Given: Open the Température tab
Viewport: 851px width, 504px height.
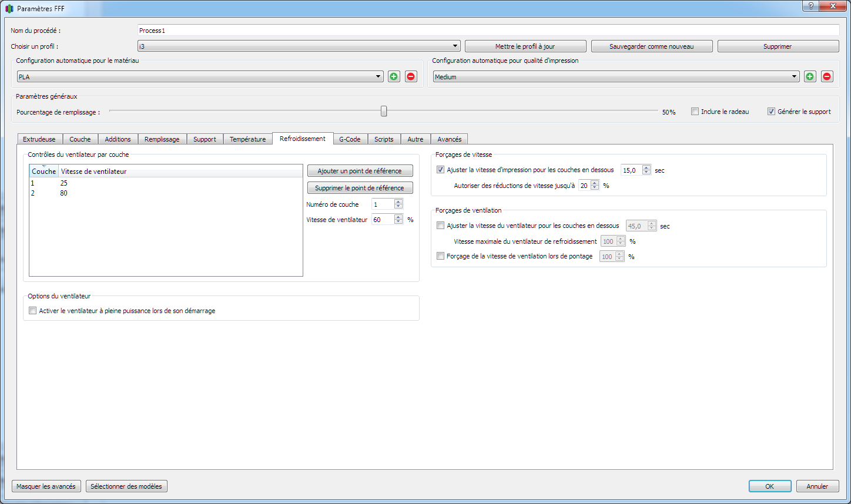Looking at the screenshot, I should [x=247, y=139].
